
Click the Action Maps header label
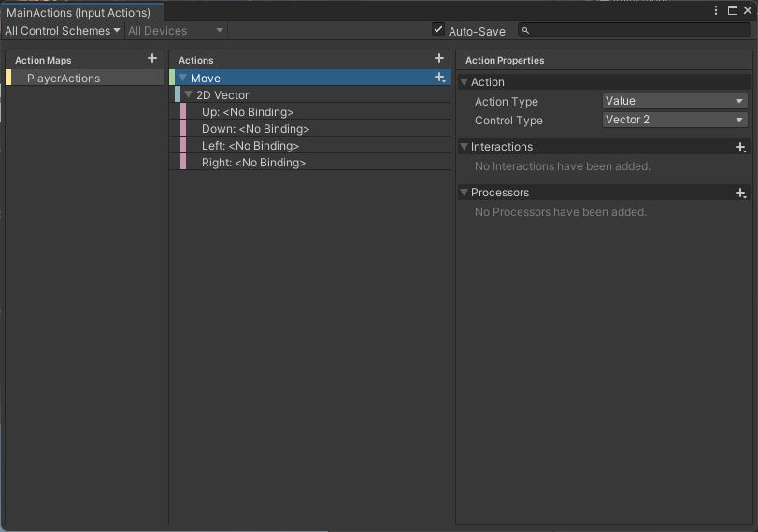pyautogui.click(x=43, y=61)
